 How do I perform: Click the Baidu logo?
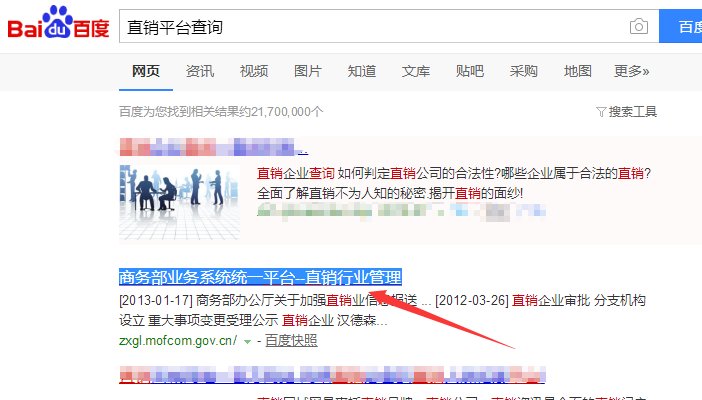tap(58, 22)
